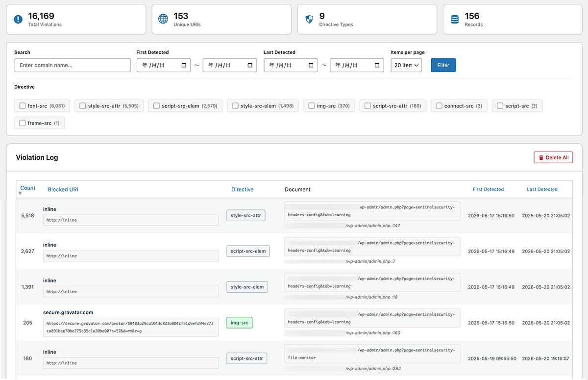Check the img-src directive checkbox

click(312, 106)
